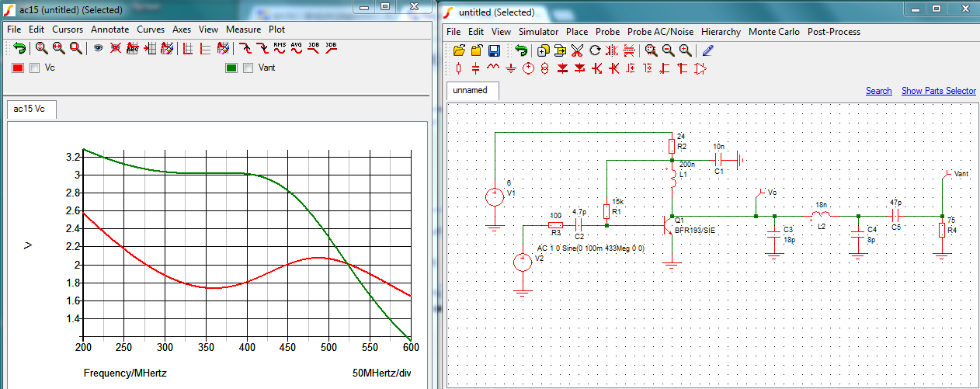This screenshot has height=389, width=980.
Task: Click the Search link
Action: pos(878,91)
